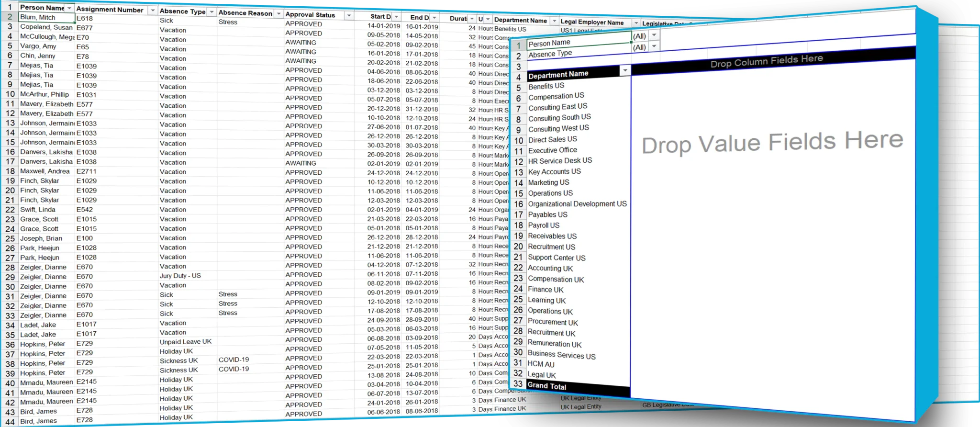
Task: Click the Drop Value Fields Here area
Action: (x=772, y=143)
